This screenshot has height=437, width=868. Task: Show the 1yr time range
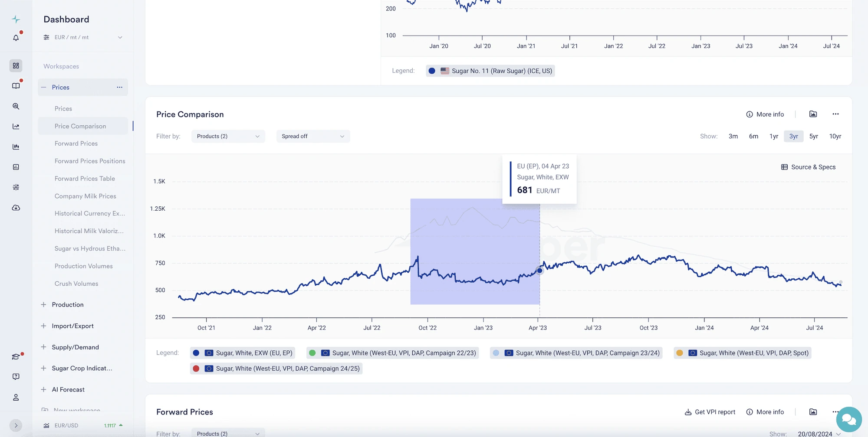click(774, 136)
